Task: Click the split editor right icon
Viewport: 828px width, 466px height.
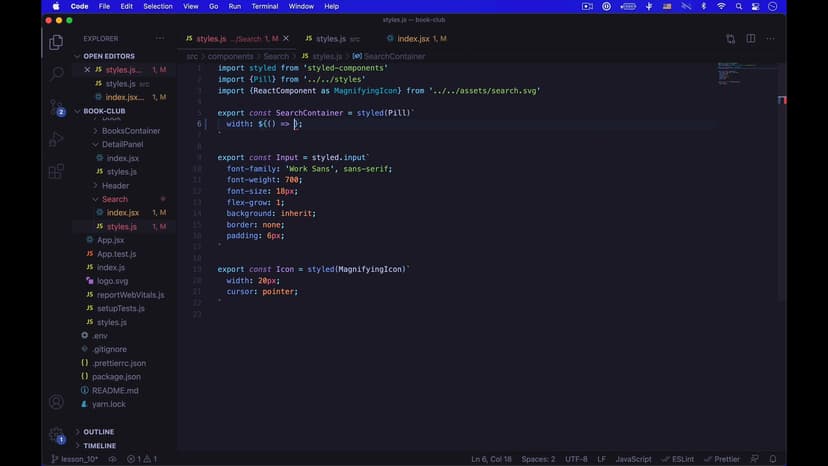Action: click(751, 39)
